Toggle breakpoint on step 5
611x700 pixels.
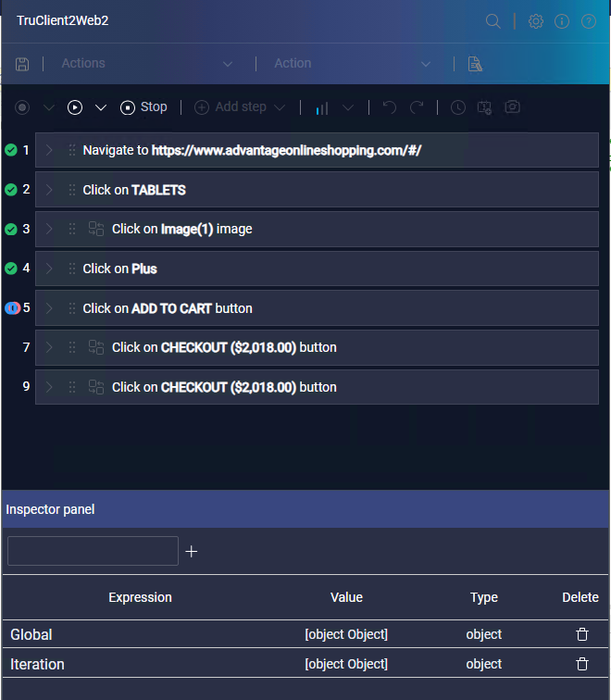[11, 308]
